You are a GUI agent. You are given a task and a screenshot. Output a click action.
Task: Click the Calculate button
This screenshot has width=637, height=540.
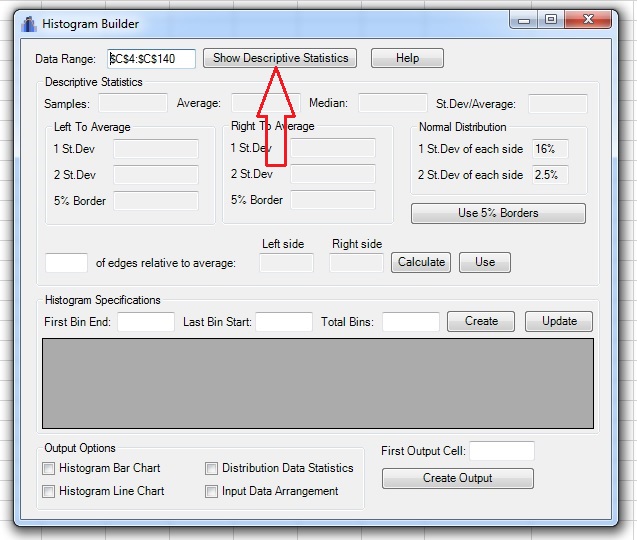(421, 262)
